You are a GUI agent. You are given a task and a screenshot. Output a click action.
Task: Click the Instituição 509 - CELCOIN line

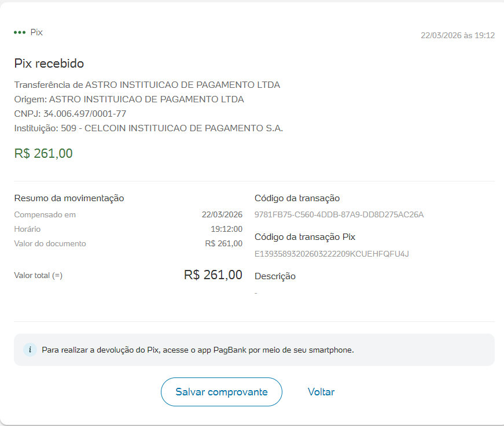(149, 128)
